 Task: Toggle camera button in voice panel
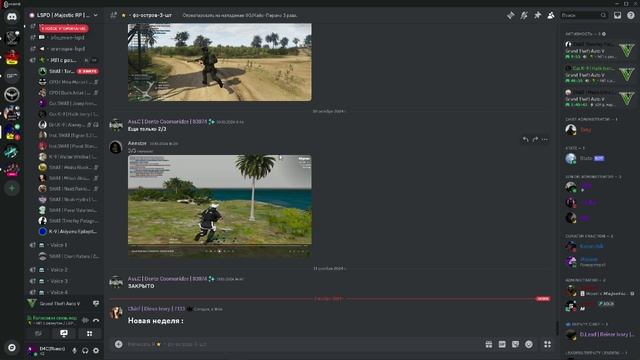[38, 333]
